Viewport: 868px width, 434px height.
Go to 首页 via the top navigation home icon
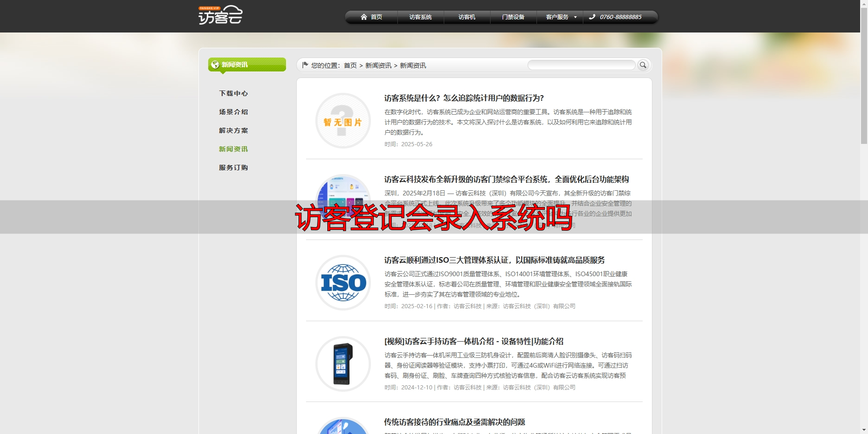(x=364, y=17)
